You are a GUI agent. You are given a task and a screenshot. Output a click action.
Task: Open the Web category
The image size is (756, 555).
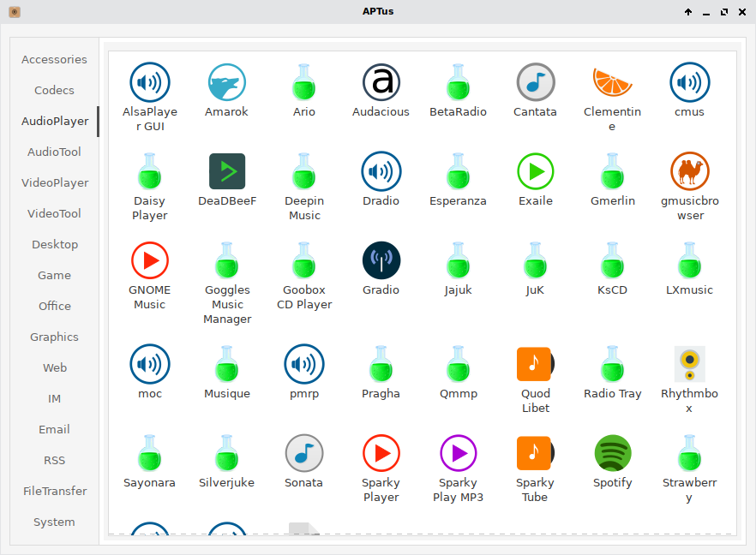pos(54,368)
